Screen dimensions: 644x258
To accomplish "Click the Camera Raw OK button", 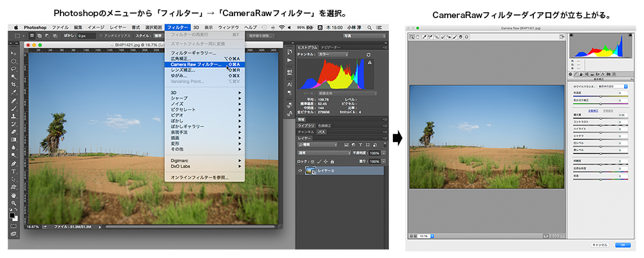I will [x=623, y=245].
